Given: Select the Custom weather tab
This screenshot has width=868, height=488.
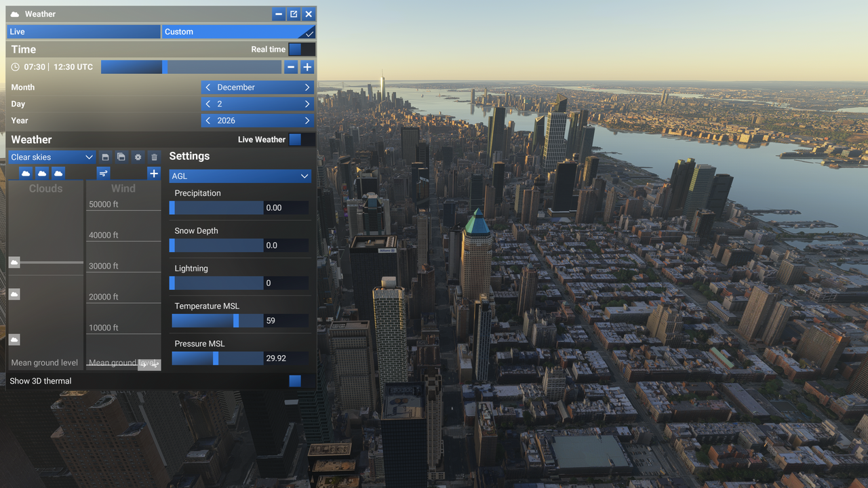Looking at the screenshot, I should tap(239, 32).
